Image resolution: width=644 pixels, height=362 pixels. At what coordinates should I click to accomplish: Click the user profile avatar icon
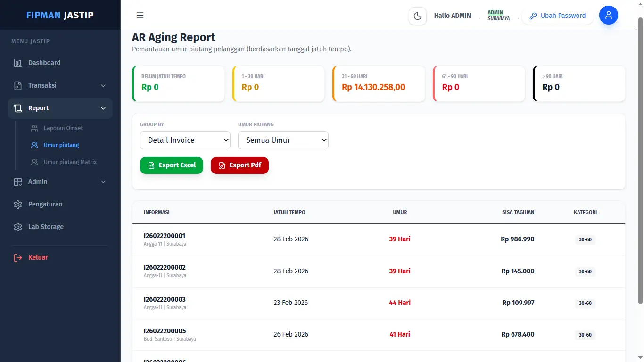pyautogui.click(x=609, y=15)
